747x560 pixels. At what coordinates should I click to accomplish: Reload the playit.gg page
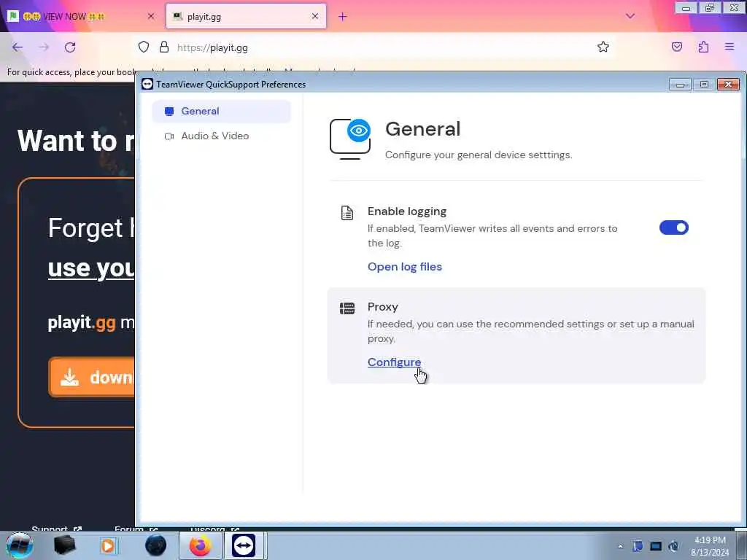[x=70, y=47]
